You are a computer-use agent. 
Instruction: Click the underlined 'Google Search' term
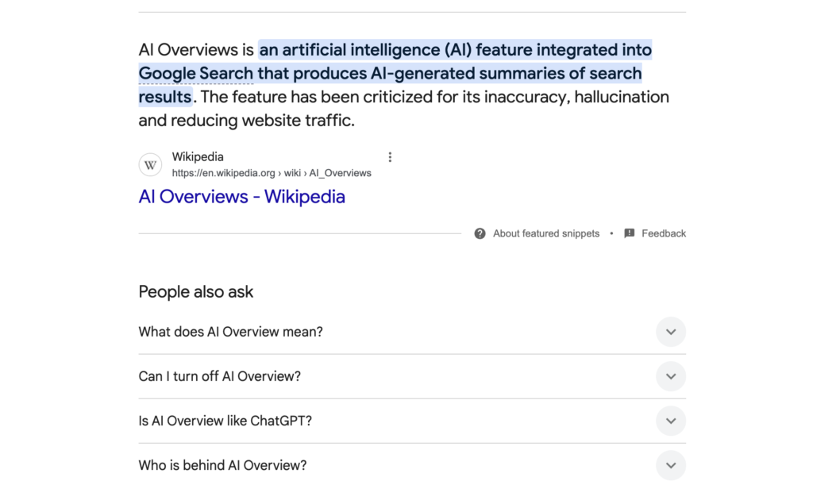pos(196,73)
